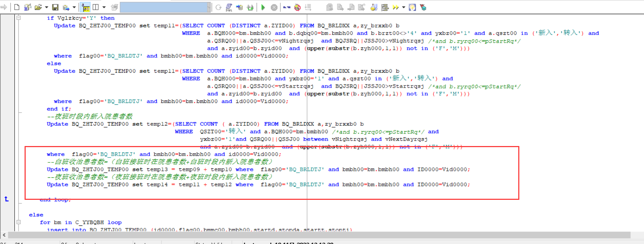Click the new file icon

[x=17, y=7]
